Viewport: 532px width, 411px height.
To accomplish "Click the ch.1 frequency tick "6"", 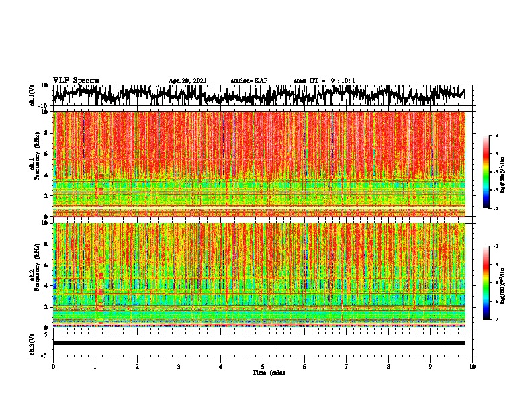I will [x=46, y=154].
